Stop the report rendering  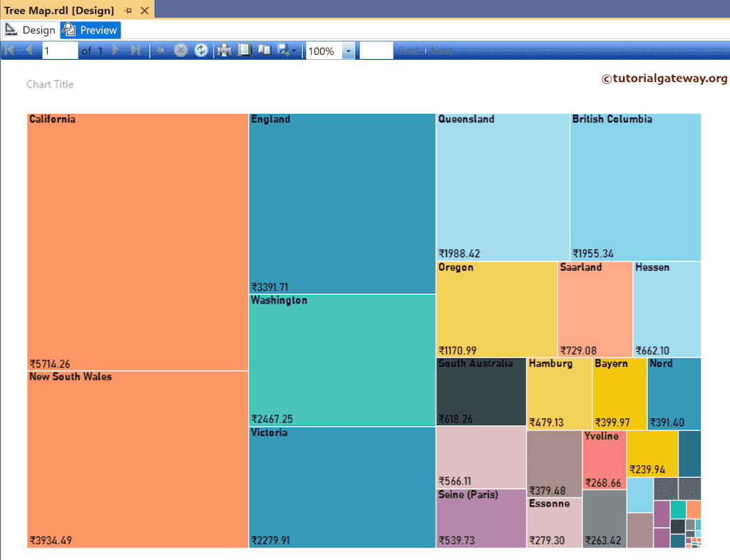[x=180, y=50]
